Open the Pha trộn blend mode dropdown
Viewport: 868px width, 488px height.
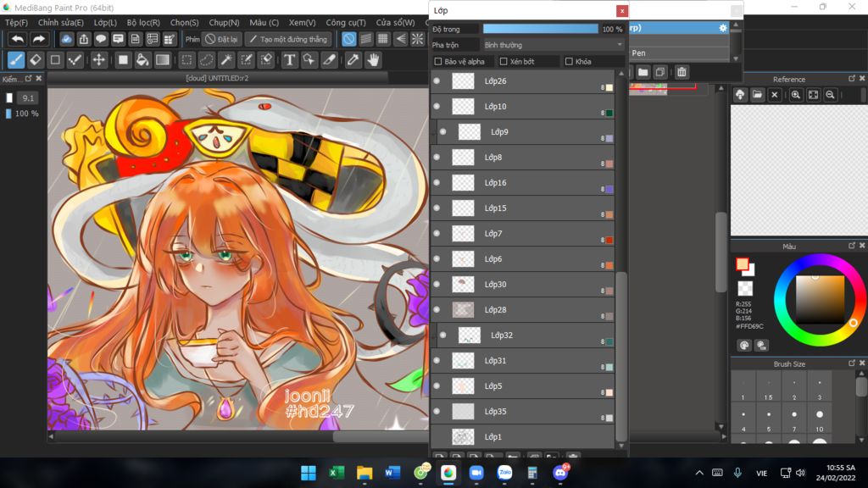pos(553,45)
